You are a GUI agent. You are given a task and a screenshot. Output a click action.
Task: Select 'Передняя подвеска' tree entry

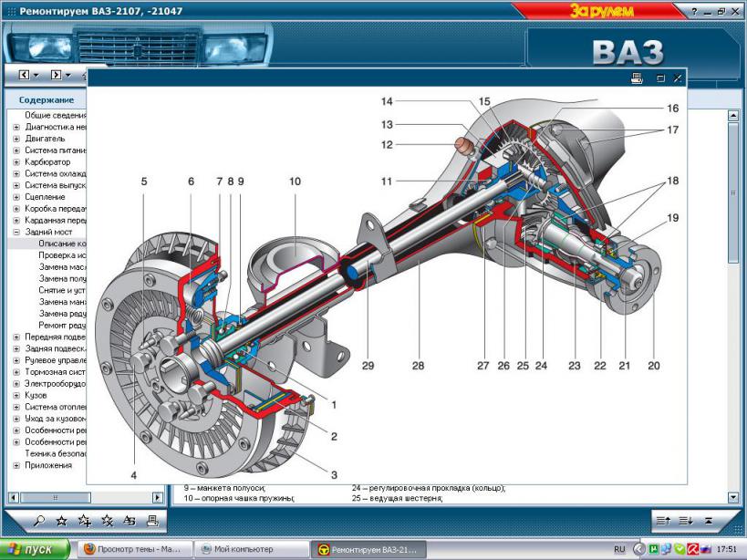click(56, 337)
